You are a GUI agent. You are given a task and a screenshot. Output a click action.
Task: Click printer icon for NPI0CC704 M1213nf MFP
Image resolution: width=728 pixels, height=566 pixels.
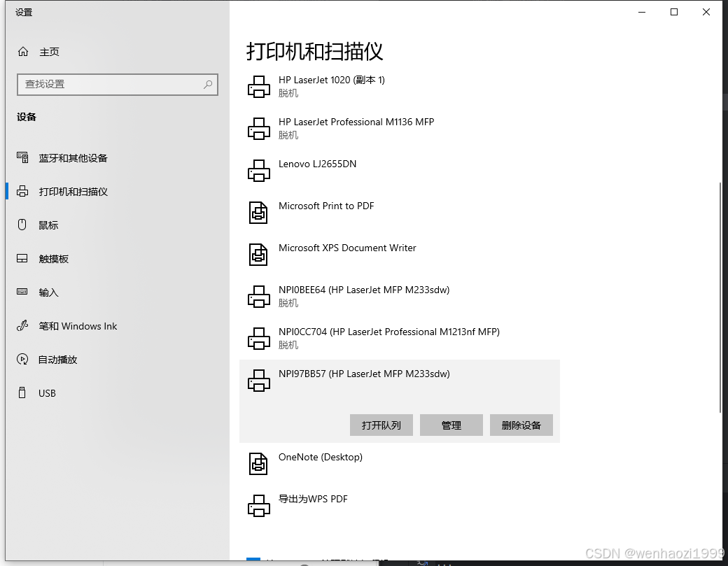(258, 339)
